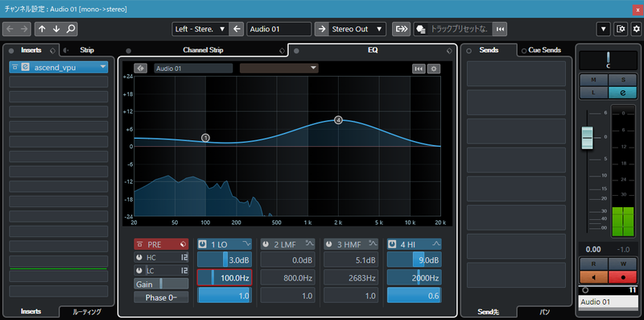Switch to the Inserts tab

pyautogui.click(x=31, y=50)
